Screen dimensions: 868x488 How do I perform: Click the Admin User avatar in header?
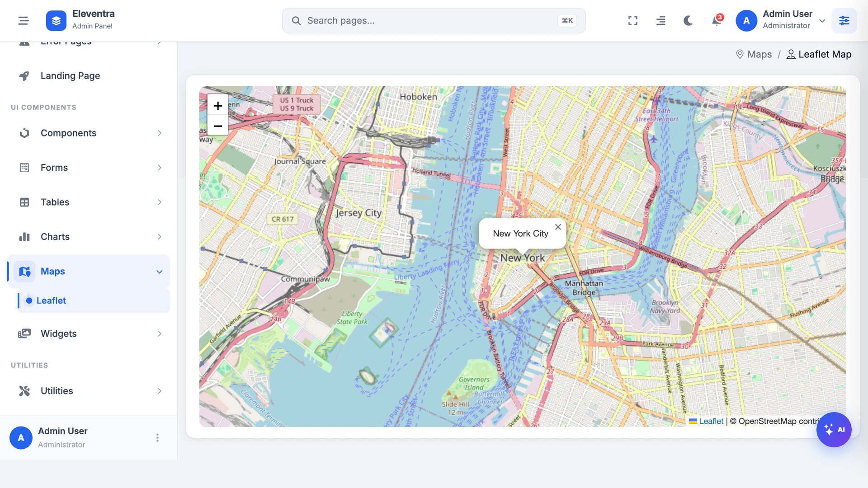pos(746,20)
